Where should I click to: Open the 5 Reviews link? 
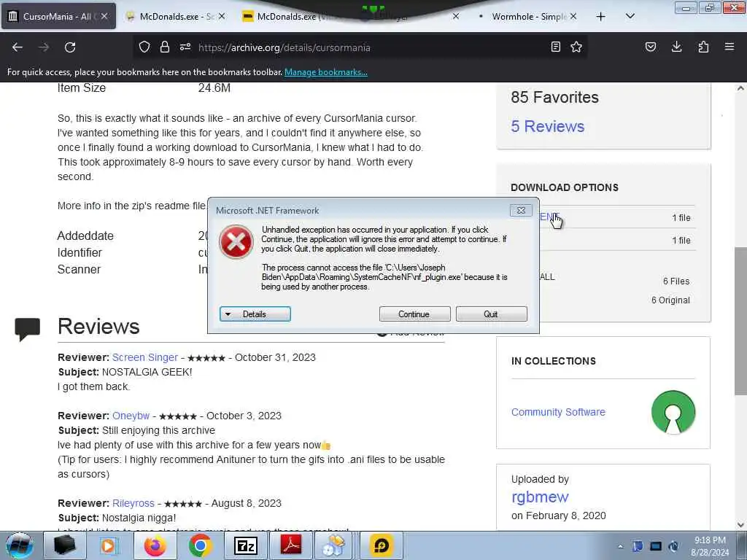pyautogui.click(x=547, y=126)
